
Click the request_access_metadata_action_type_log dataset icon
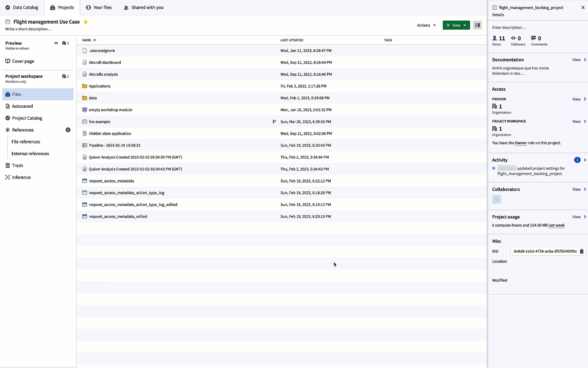click(x=84, y=193)
